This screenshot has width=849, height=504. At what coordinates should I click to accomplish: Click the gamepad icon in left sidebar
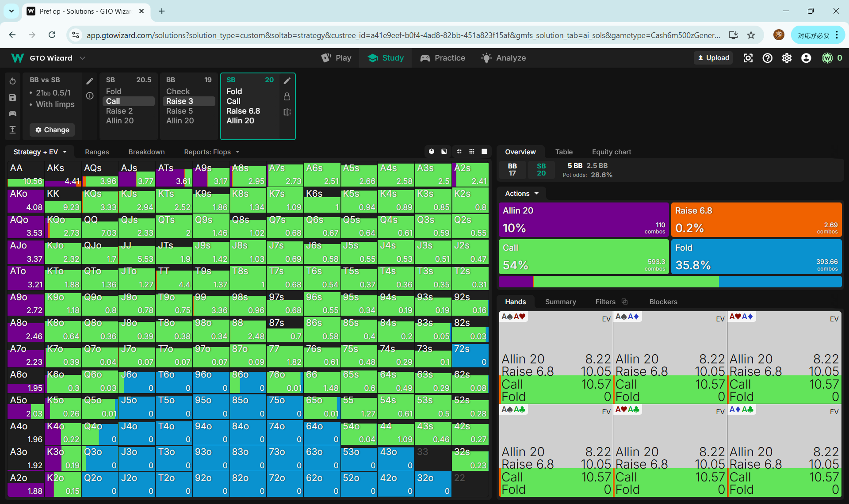tap(12, 114)
